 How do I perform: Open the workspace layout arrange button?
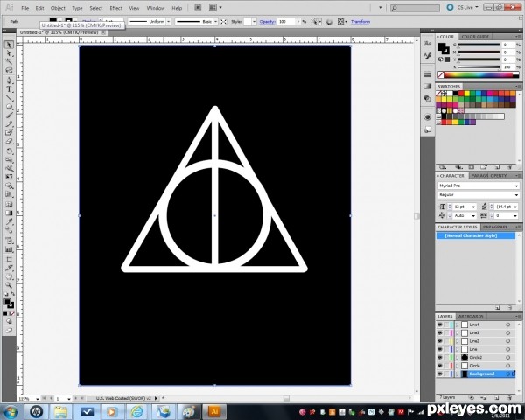(215, 7)
